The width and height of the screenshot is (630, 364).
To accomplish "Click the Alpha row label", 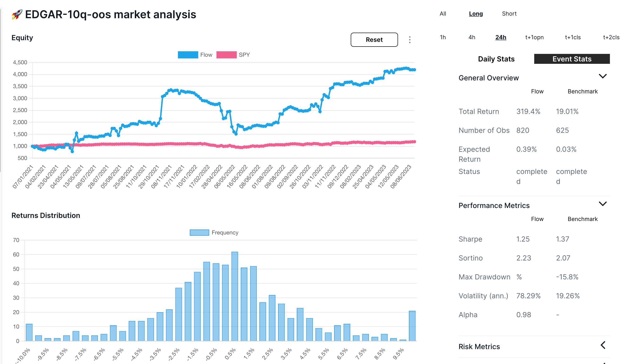I will 468,315.
